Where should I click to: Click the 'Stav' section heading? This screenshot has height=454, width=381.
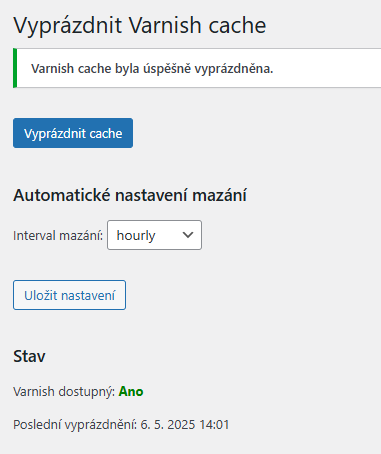click(29, 356)
